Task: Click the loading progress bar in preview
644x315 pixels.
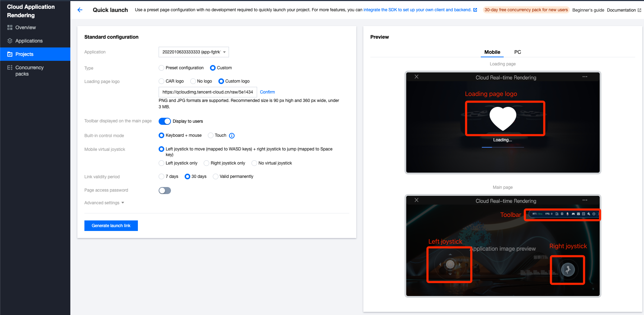Action: (503, 147)
